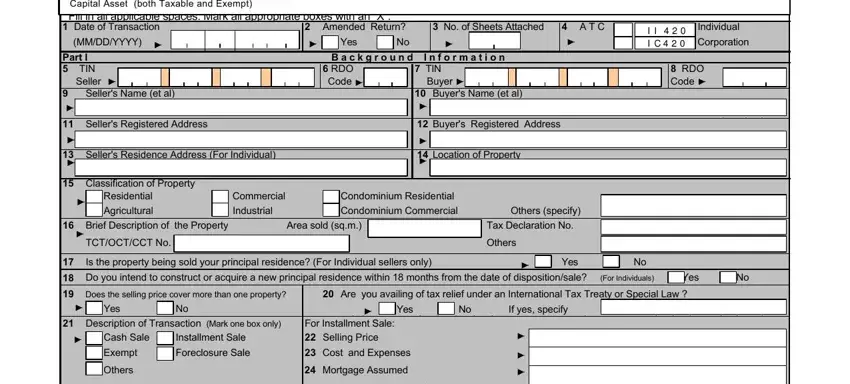Click the Cost and Expenses field
850x384 pixels.
(658, 356)
